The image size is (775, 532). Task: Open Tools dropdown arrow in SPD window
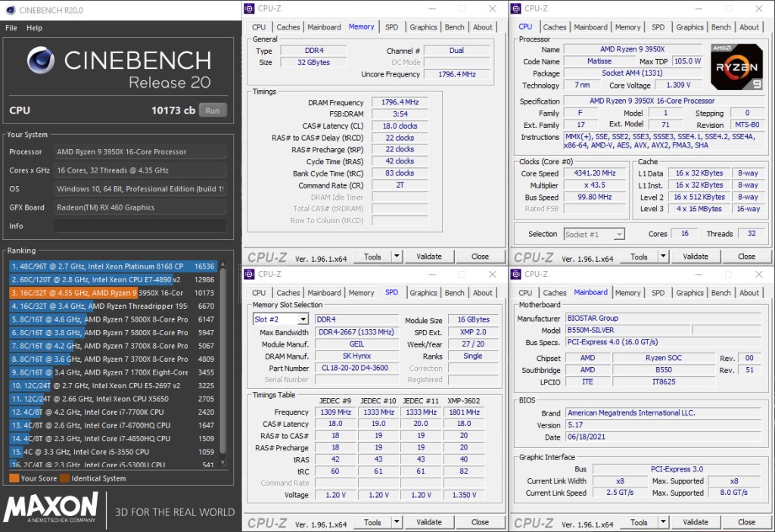pyautogui.click(x=396, y=522)
